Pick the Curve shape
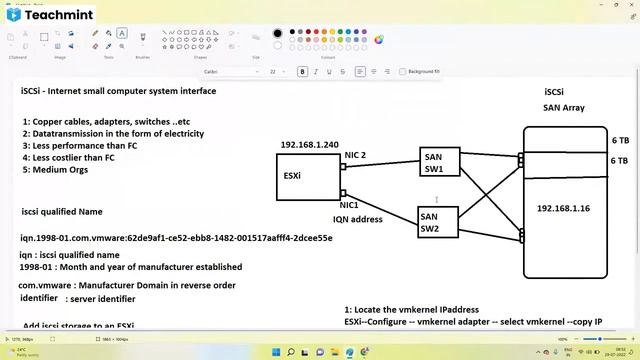The image size is (640, 360). (x=172, y=32)
